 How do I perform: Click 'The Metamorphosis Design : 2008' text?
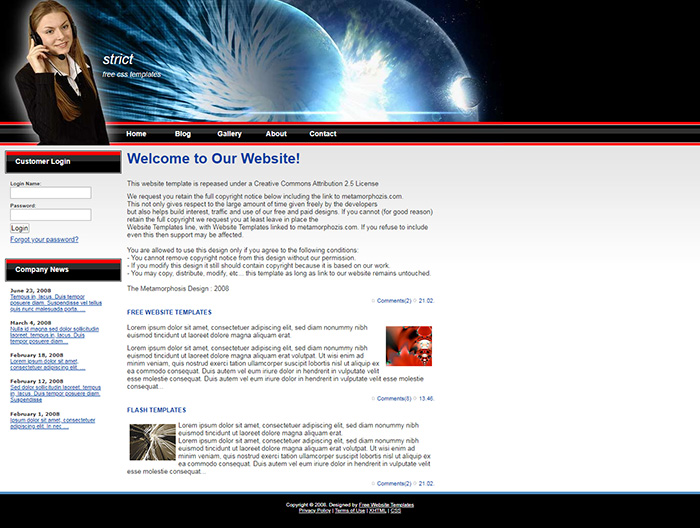coord(178,289)
